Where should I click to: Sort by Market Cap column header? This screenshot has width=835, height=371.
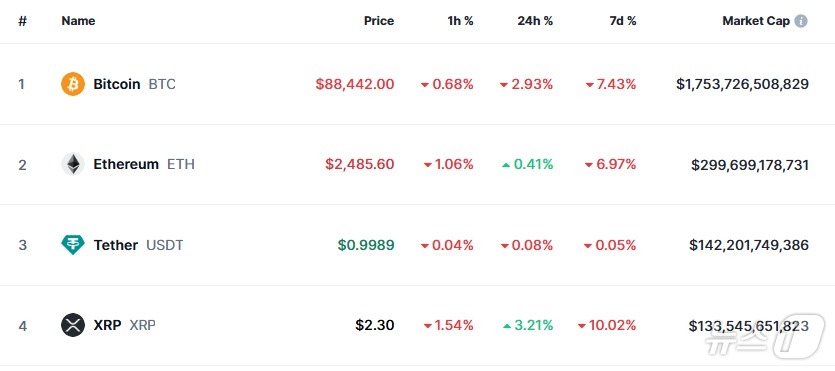click(x=756, y=21)
